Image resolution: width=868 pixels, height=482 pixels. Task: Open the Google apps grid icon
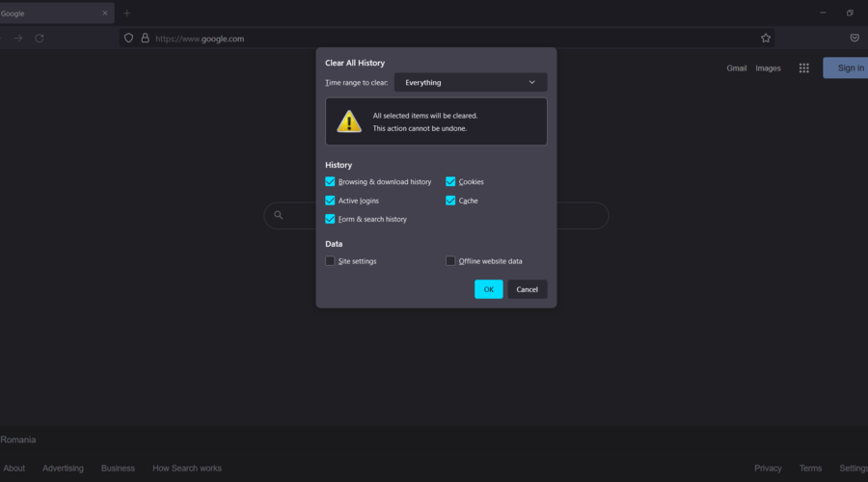tap(803, 68)
